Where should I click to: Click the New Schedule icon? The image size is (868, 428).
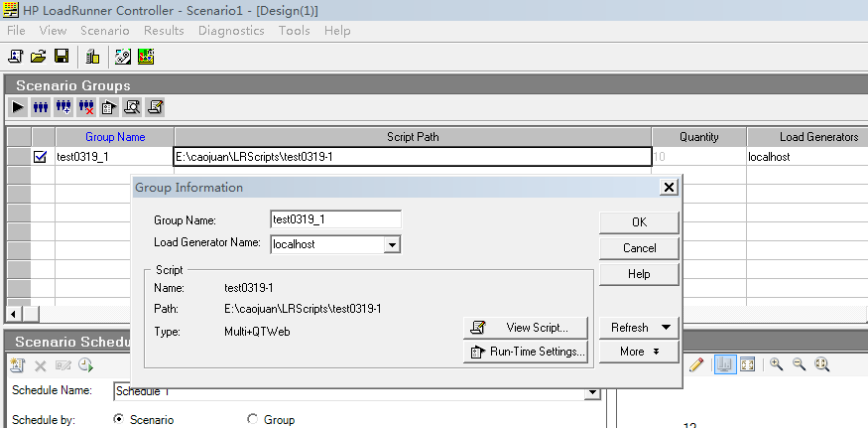(17, 364)
